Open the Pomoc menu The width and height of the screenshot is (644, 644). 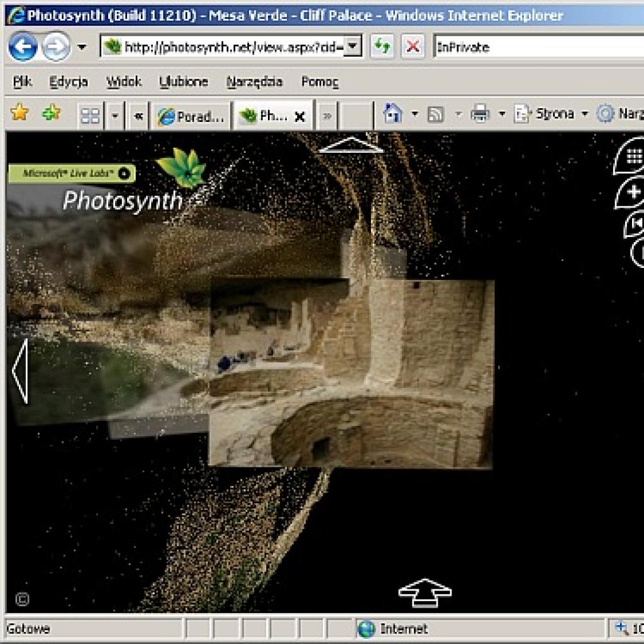[x=319, y=82]
